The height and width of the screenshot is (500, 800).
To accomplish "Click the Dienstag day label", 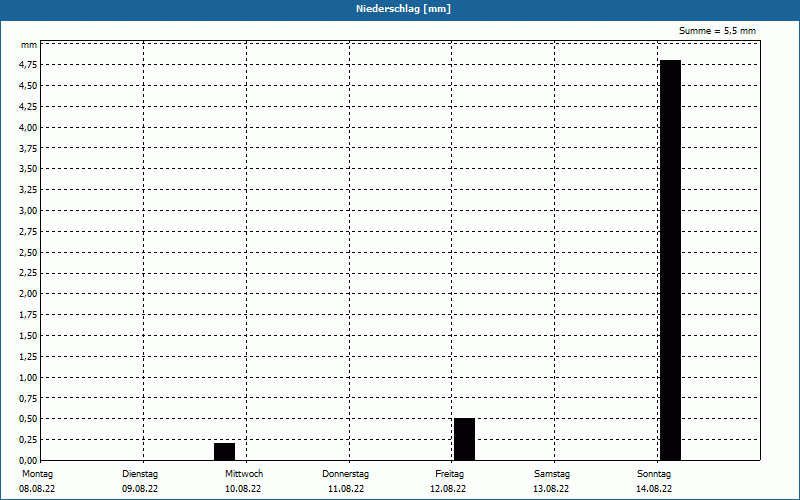I will 140,474.
